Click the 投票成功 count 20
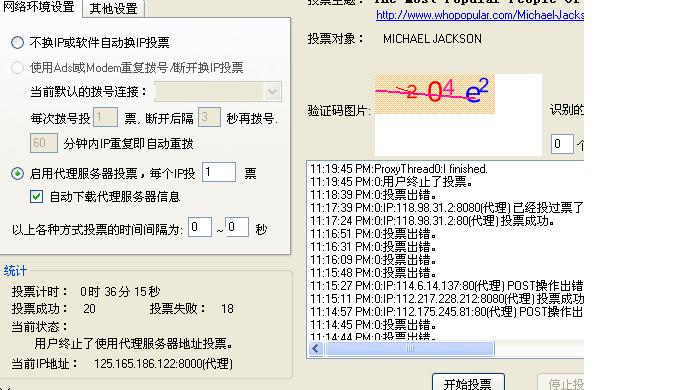The width and height of the screenshot is (683, 390). (x=89, y=309)
